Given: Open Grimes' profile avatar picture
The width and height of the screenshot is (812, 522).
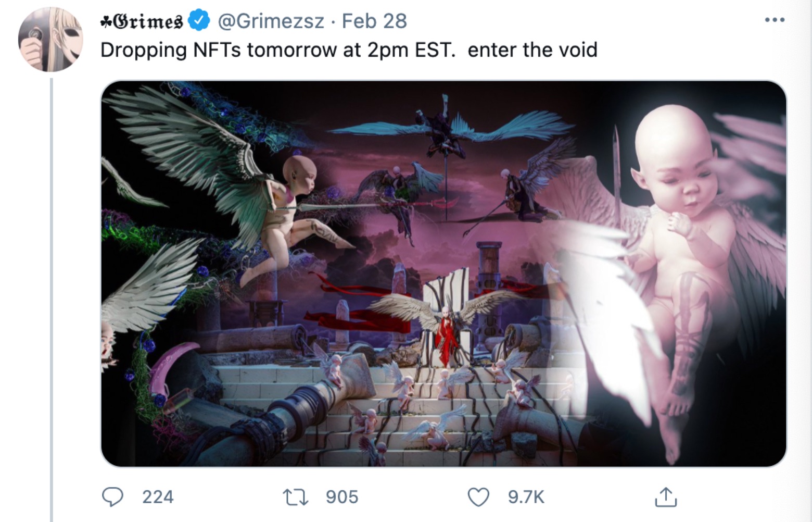Looking at the screenshot, I should tap(50, 40).
